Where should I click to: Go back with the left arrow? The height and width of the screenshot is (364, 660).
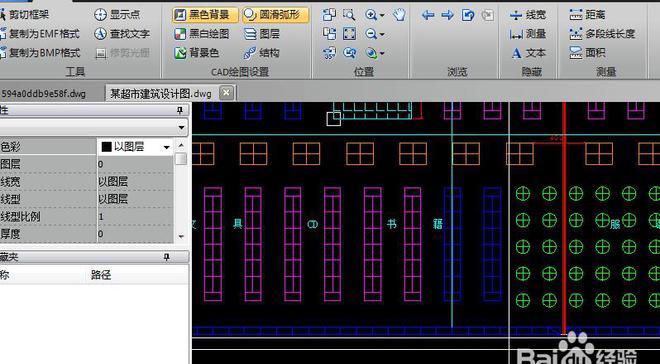point(428,16)
